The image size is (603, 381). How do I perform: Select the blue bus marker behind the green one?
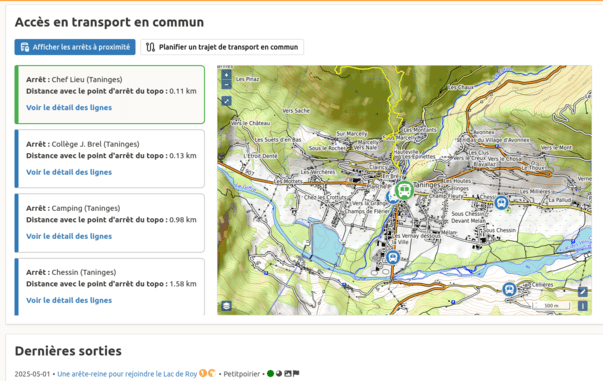(391, 198)
